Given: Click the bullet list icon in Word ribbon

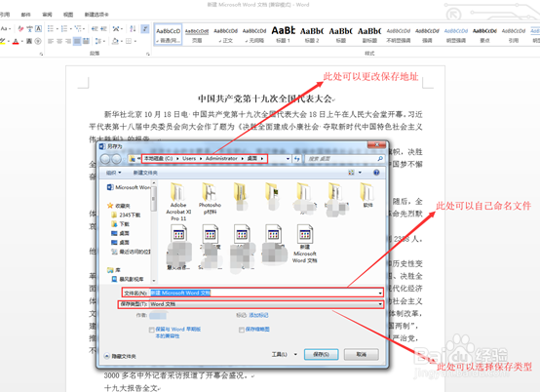Looking at the screenshot, I should tap(51, 28).
